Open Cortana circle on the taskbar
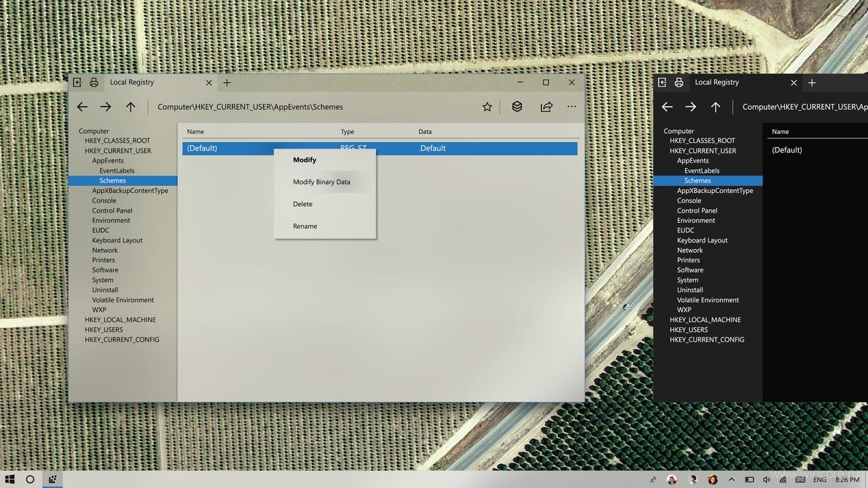 (x=30, y=479)
